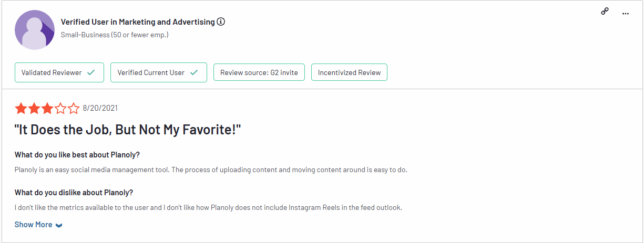Click the fifth empty rating star
Image resolution: width=644 pixels, height=243 pixels.
[74, 109]
